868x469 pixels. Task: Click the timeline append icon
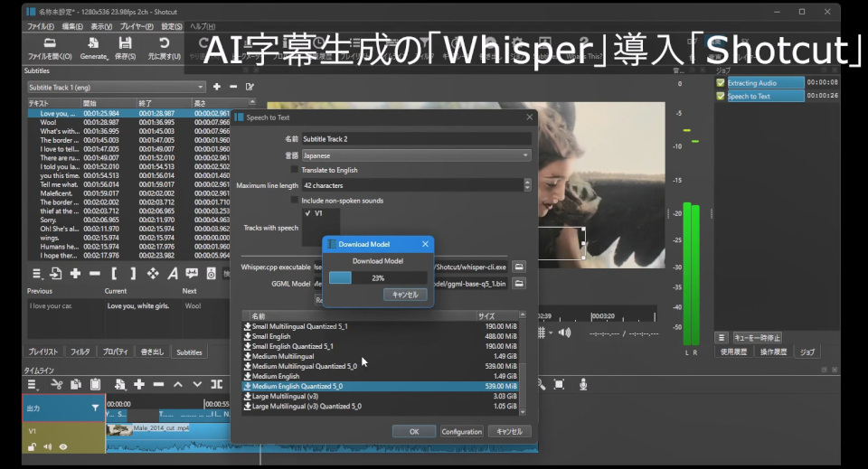tap(119, 384)
